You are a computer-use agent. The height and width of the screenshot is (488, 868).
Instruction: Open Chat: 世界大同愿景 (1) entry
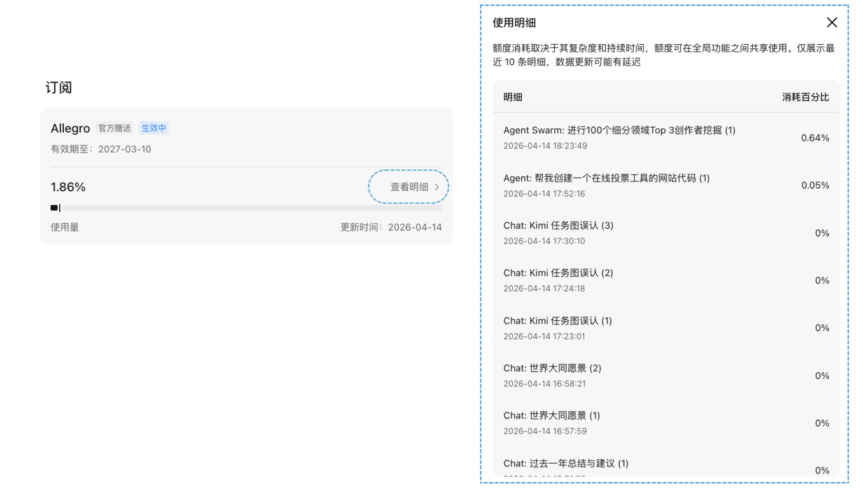552,416
